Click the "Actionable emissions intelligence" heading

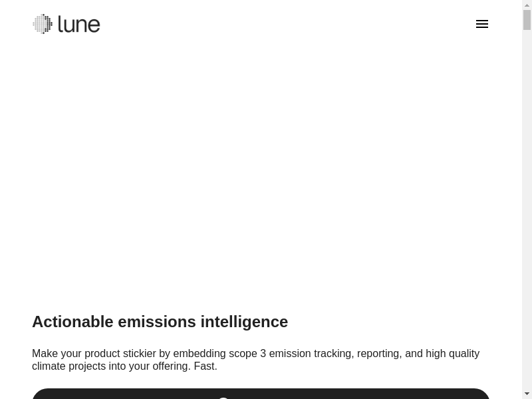[160, 322]
